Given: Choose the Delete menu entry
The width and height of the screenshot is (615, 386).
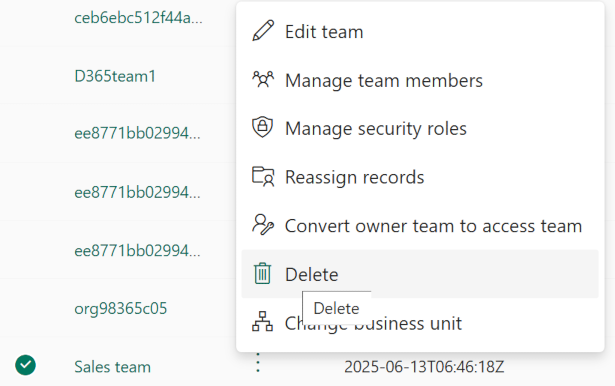Looking at the screenshot, I should (x=420, y=274).
